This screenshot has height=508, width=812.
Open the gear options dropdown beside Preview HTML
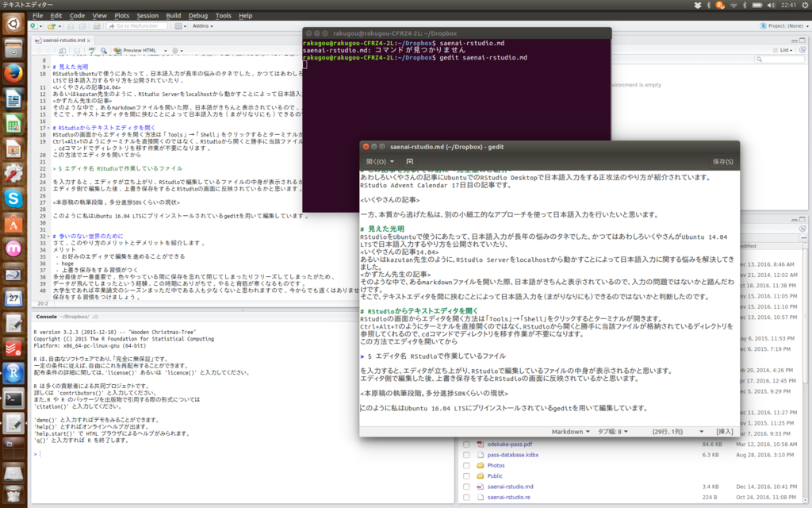[x=177, y=50]
